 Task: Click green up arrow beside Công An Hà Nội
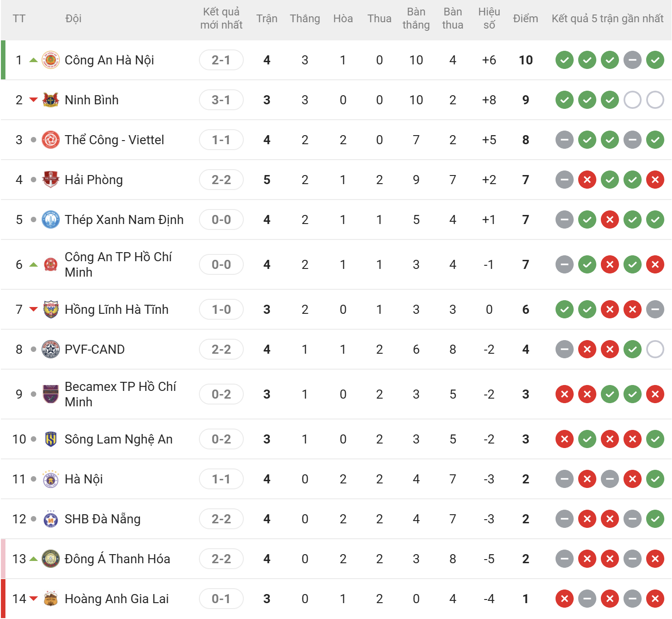(34, 60)
